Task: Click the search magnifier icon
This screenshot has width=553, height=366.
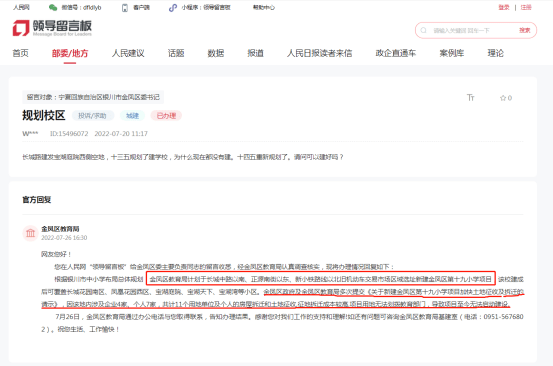Action: [424, 30]
